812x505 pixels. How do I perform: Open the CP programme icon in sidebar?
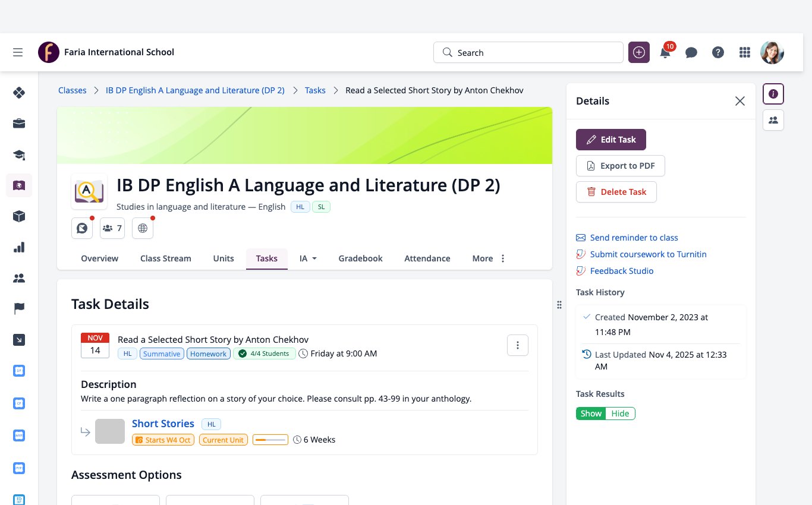pos(19,403)
